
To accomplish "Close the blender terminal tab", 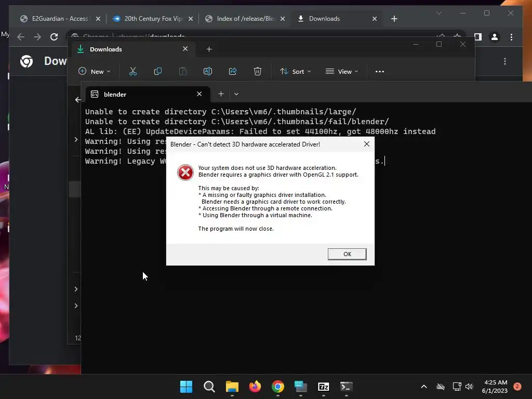I will tap(199, 94).
